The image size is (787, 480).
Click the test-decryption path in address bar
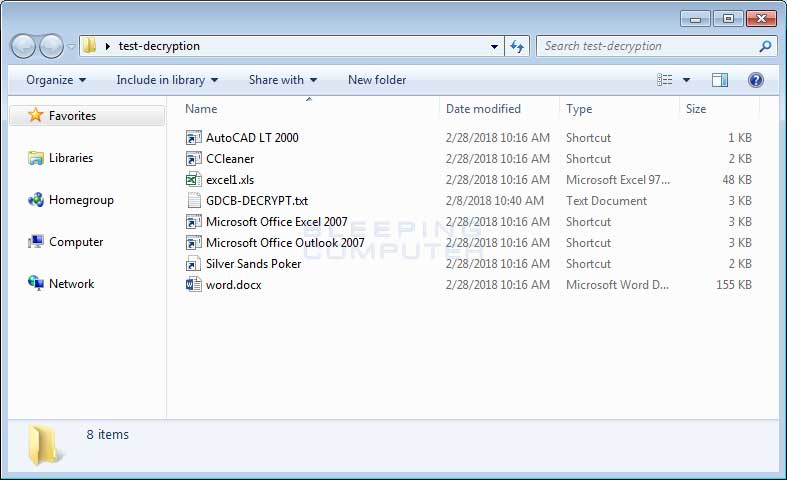[x=159, y=46]
